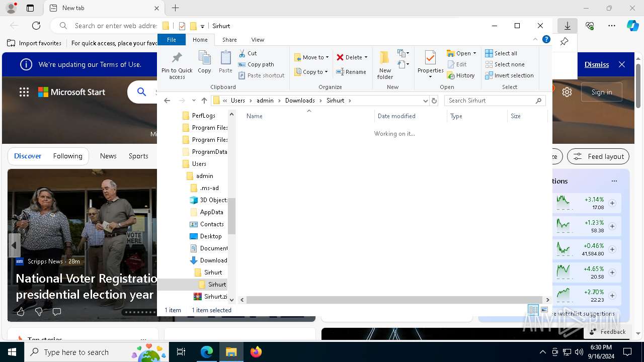The height and width of the screenshot is (362, 644).
Task: Click taskbar search box
Action: pyautogui.click(x=97, y=352)
